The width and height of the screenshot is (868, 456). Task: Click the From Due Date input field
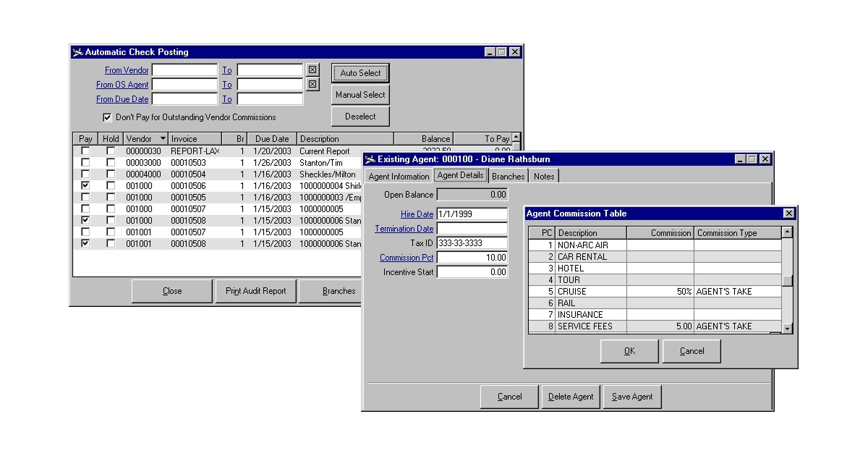[x=184, y=99]
